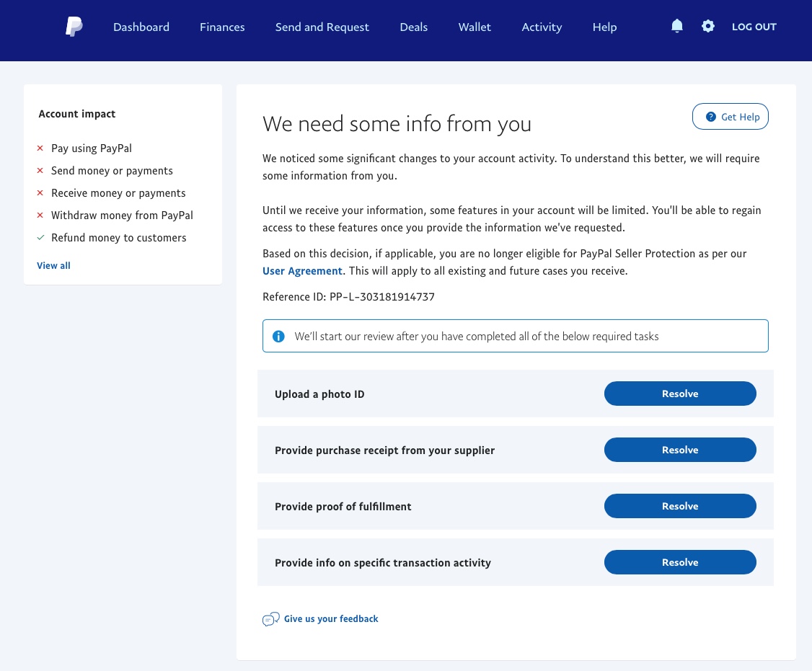812x671 pixels.
Task: Click Give us your feedback link
Action: (331, 618)
